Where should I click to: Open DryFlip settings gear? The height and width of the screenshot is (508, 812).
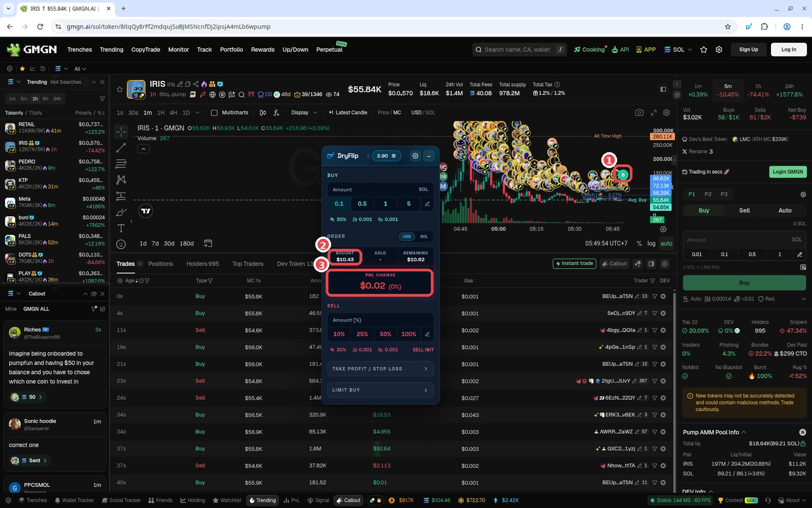(415, 156)
